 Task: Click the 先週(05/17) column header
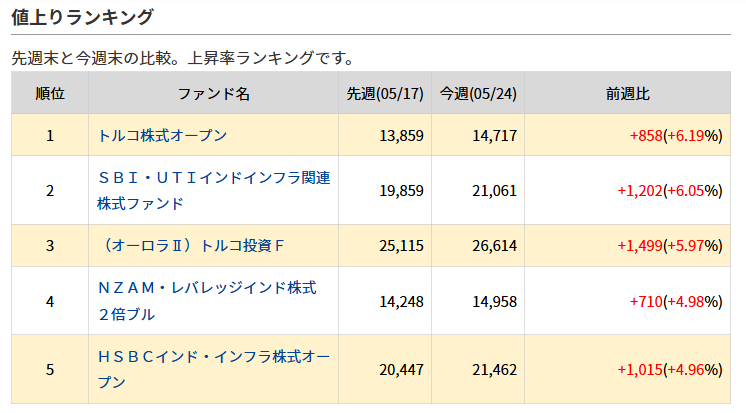(x=385, y=94)
